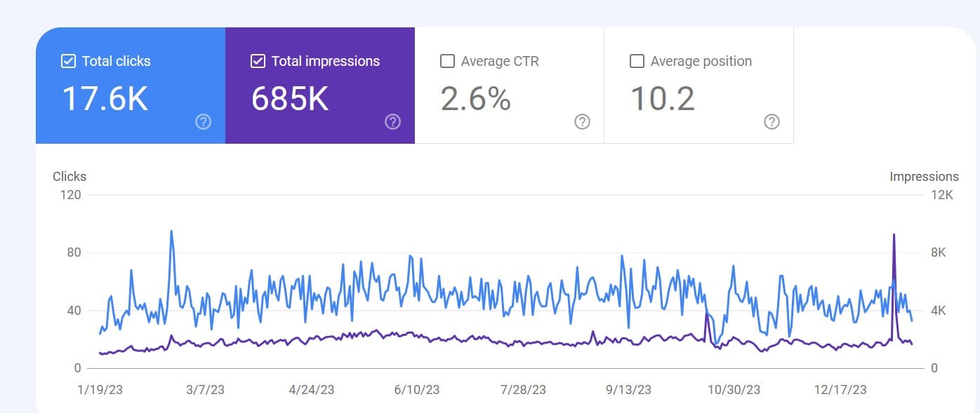Click the Clicks axis title
The image size is (980, 413).
click(69, 177)
